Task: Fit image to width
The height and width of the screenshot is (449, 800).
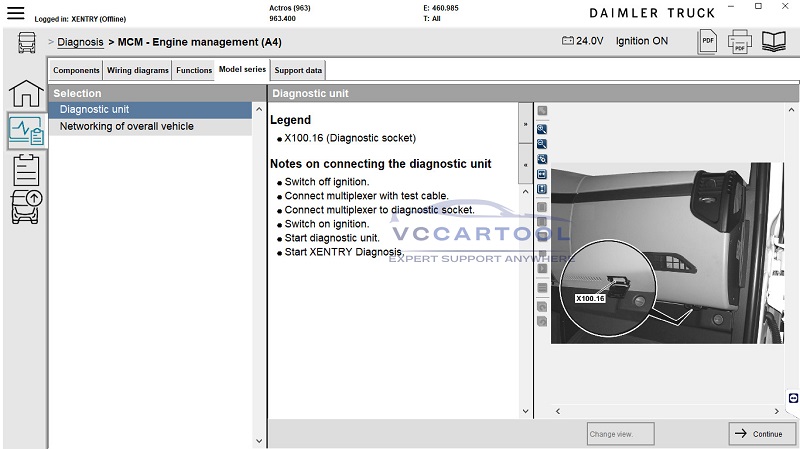Action: click(542, 174)
